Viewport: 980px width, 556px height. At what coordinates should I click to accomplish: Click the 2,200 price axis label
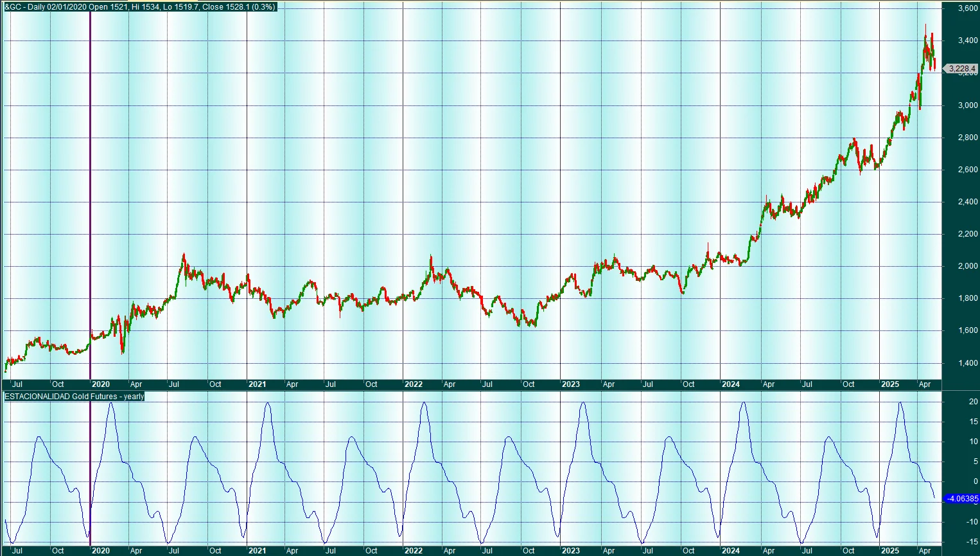tap(968, 234)
